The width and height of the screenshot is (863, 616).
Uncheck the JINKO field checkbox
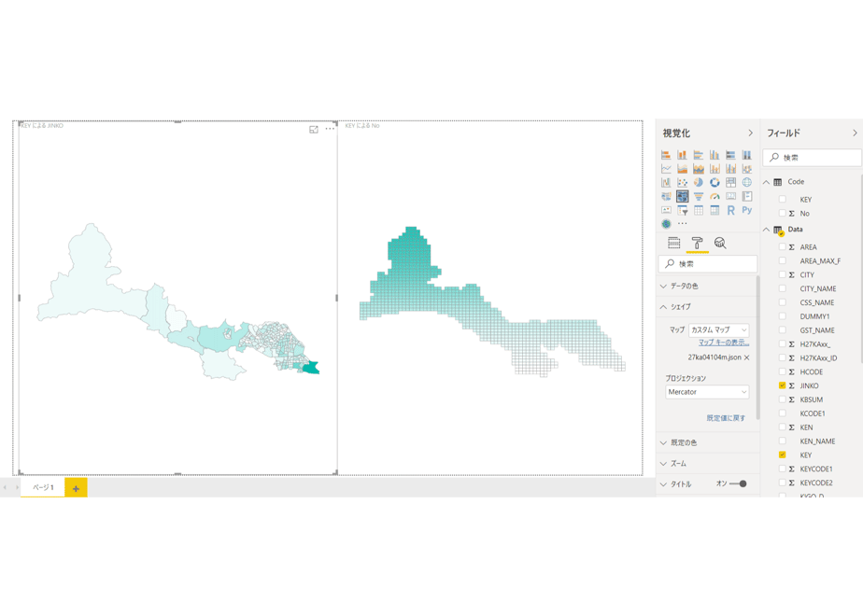[782, 385]
